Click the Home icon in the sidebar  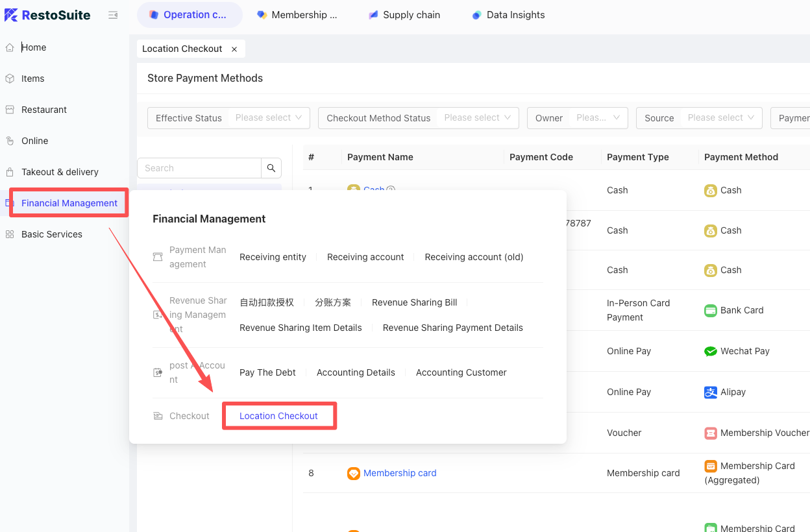tap(10, 47)
